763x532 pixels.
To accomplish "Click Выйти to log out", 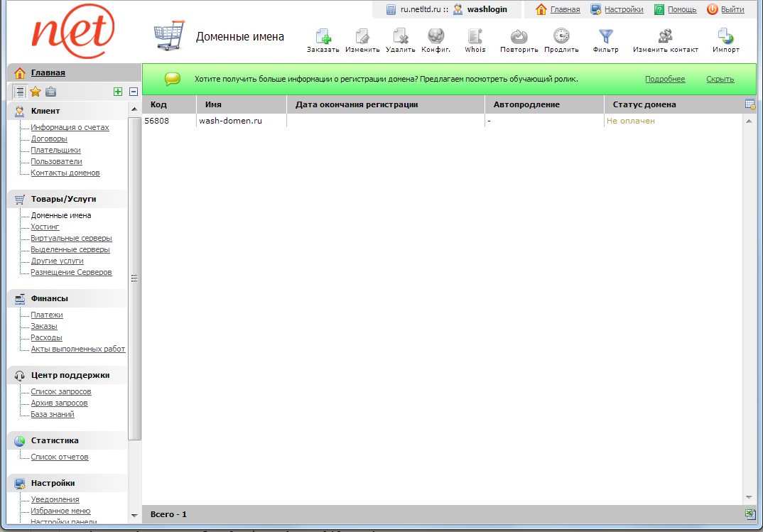I will pos(732,9).
